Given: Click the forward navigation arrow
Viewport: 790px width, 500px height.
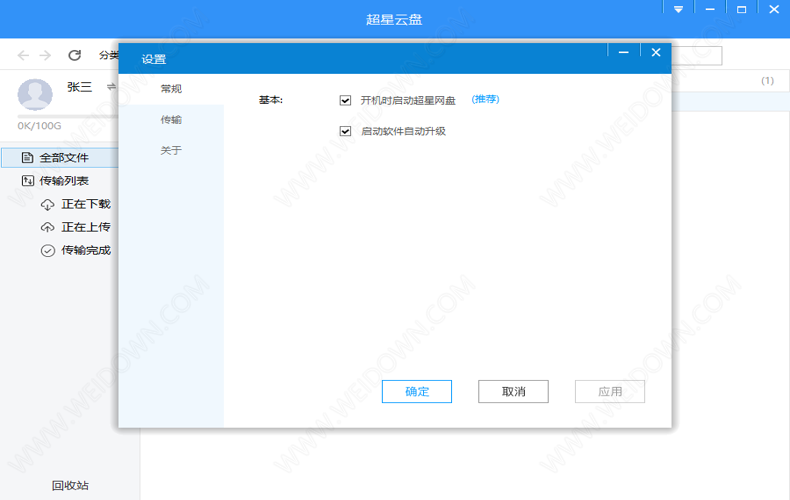Looking at the screenshot, I should [x=46, y=55].
